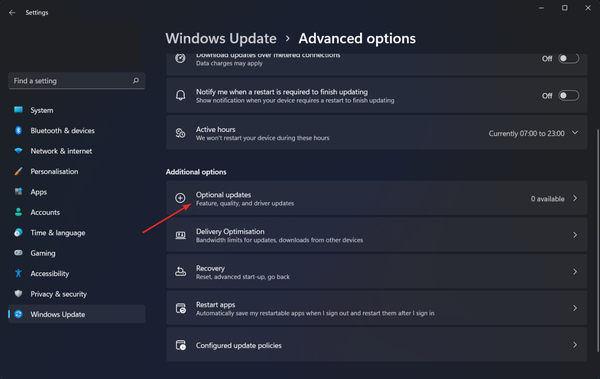Open Delivery Optimisation via its chevron

pyautogui.click(x=575, y=235)
